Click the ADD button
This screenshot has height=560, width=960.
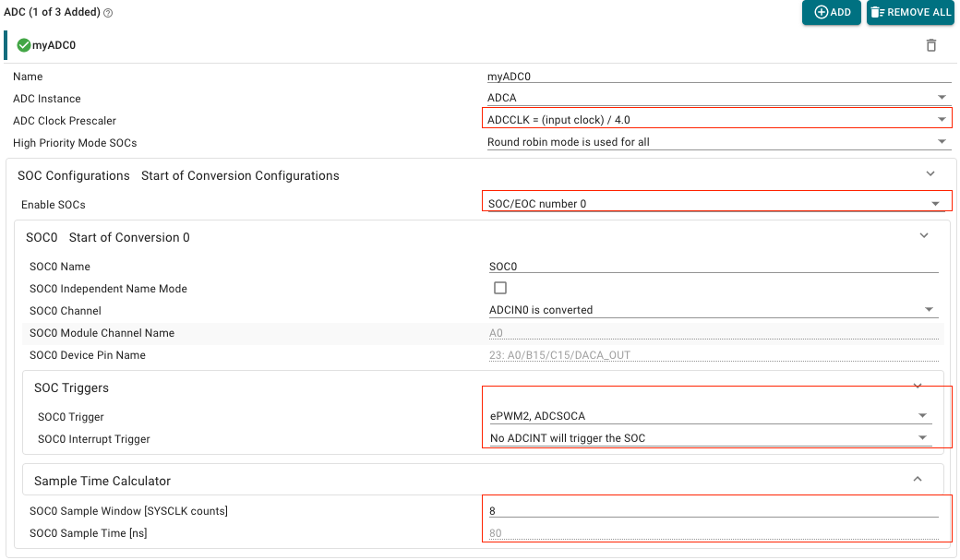click(831, 12)
